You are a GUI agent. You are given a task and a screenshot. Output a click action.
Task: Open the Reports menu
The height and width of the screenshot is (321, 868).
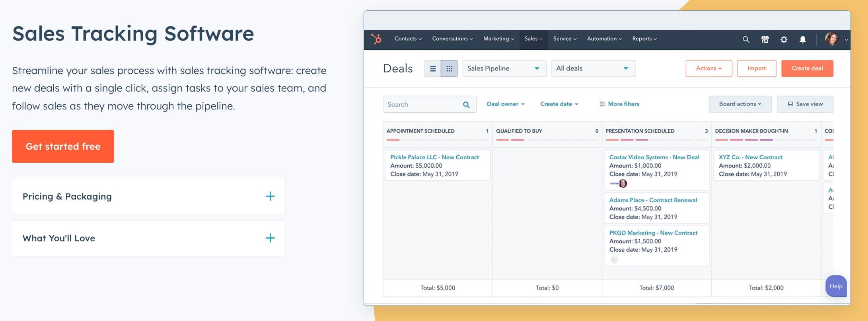tap(644, 39)
